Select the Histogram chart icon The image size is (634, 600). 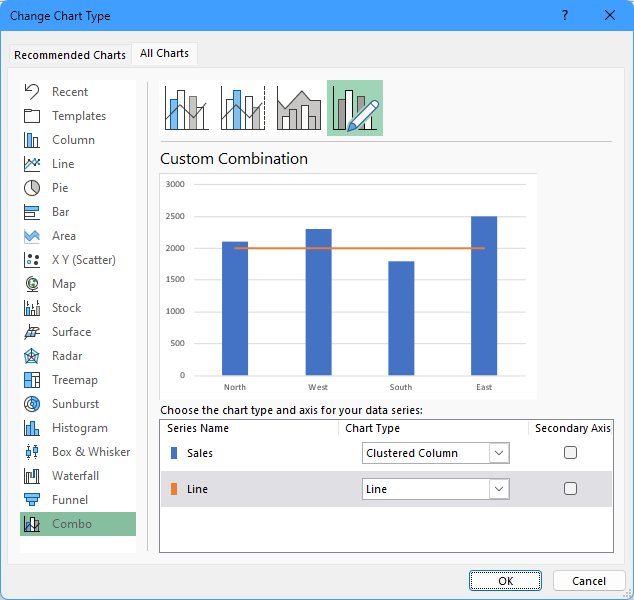[32, 428]
